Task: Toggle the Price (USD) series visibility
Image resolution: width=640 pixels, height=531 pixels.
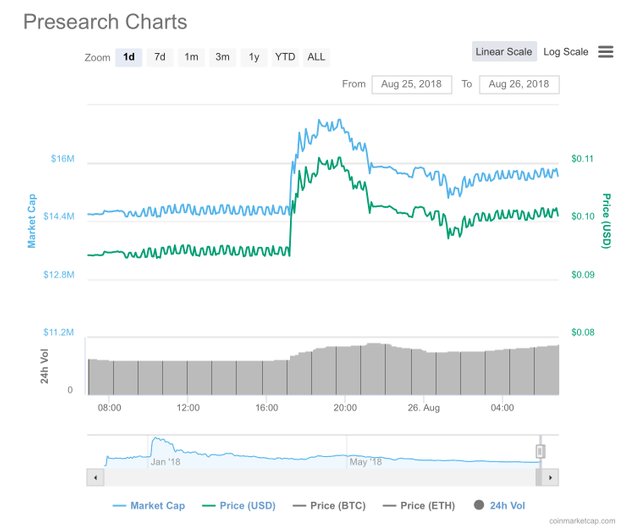Action: click(238, 505)
